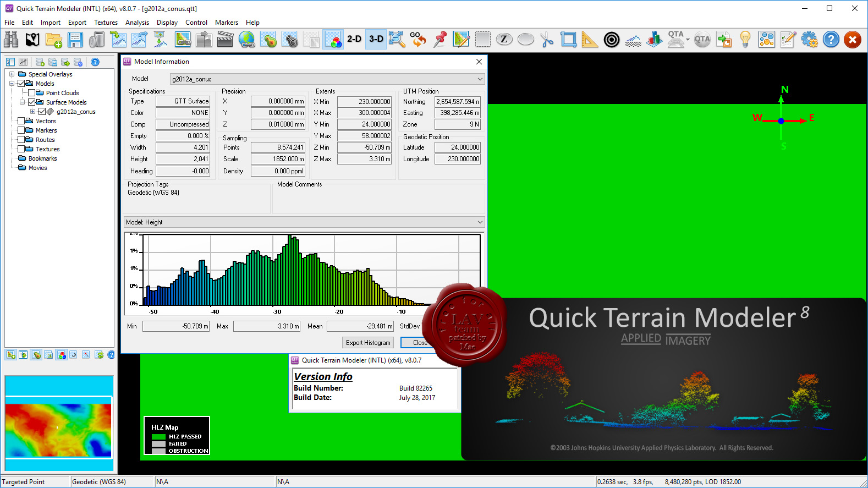
Task: Click the Min height value field -50.709 m
Action: (x=176, y=326)
